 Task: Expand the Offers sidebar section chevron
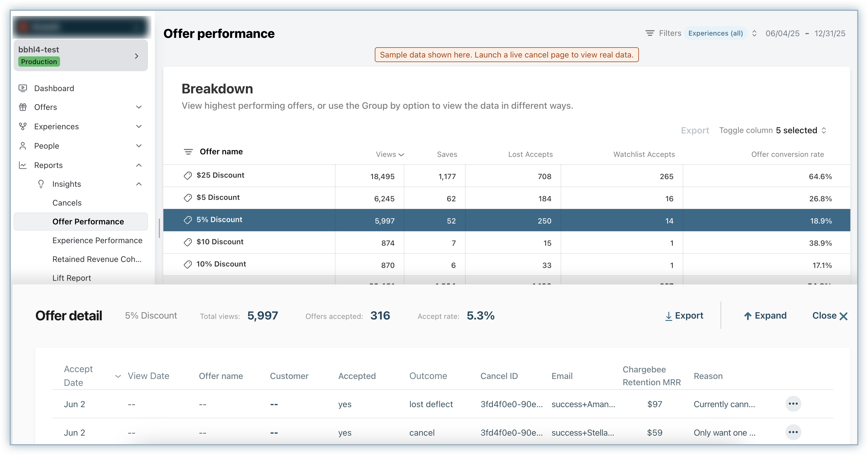pyautogui.click(x=139, y=107)
